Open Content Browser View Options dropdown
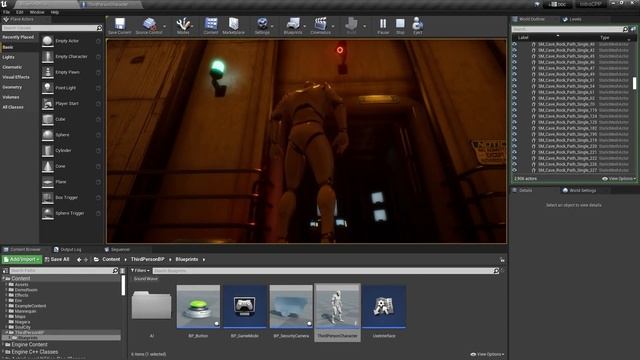This screenshot has height=360, width=640. click(x=487, y=354)
